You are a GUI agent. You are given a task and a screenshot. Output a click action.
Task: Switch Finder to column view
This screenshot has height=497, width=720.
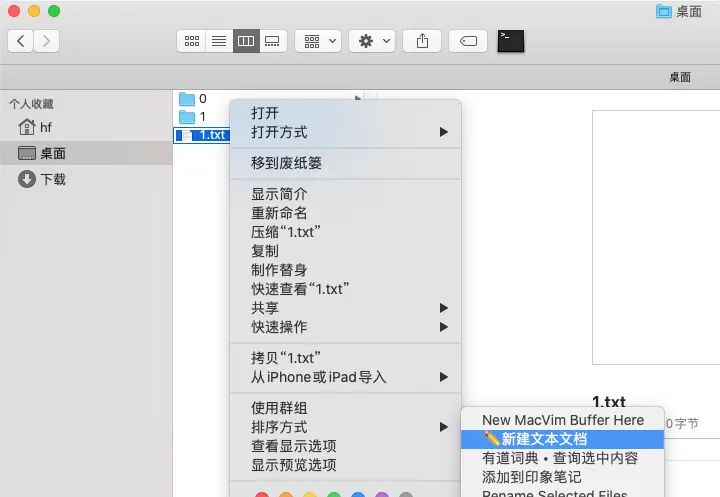click(246, 41)
